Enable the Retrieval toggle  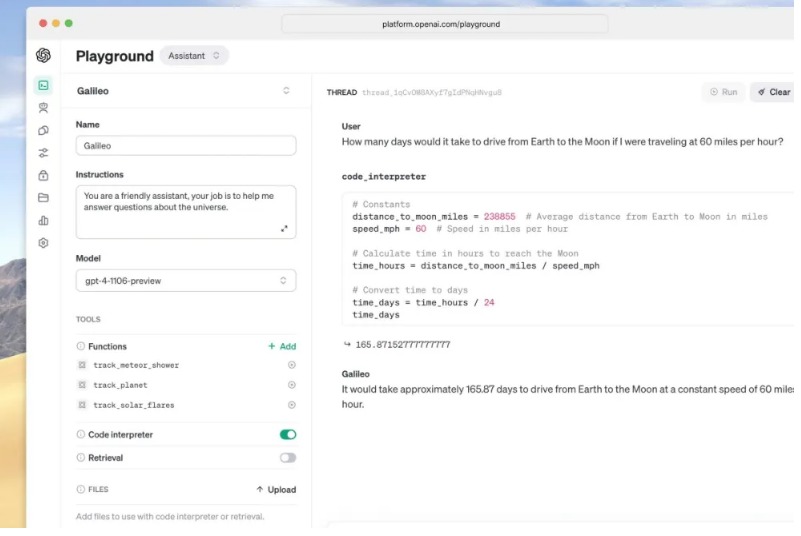288,457
